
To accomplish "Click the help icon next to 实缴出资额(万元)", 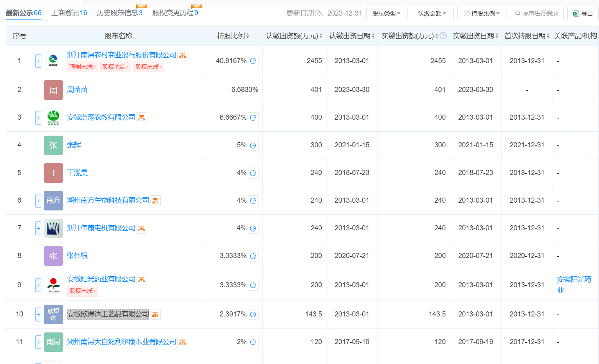I will click(x=443, y=36).
